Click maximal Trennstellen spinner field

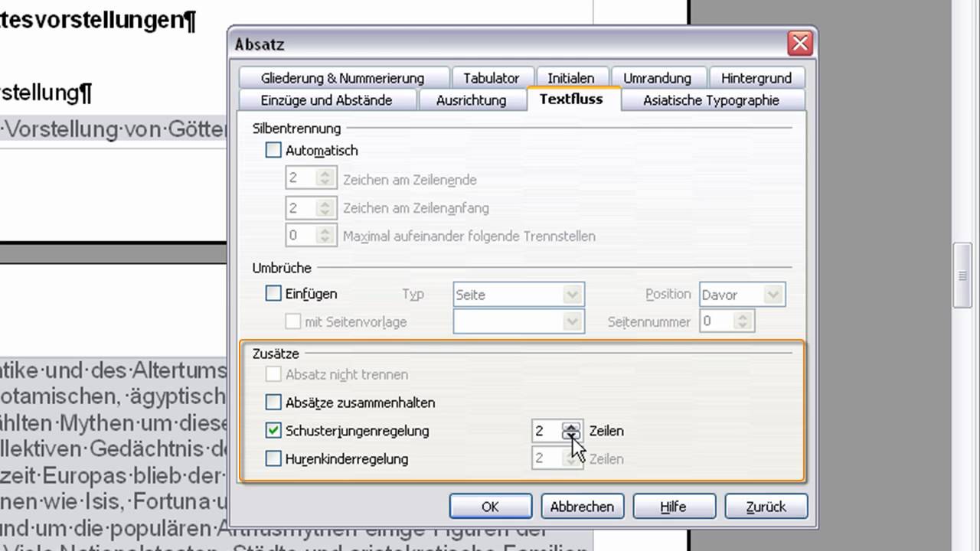click(310, 236)
